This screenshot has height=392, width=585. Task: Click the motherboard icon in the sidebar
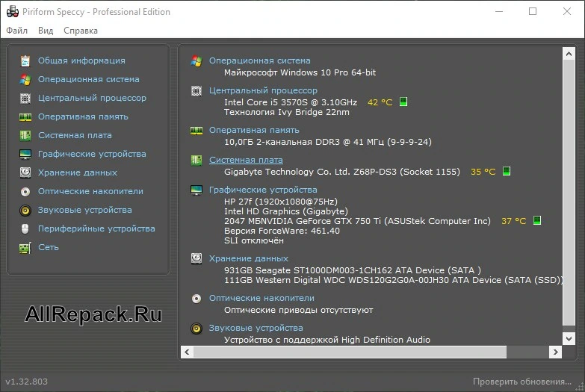(x=25, y=135)
